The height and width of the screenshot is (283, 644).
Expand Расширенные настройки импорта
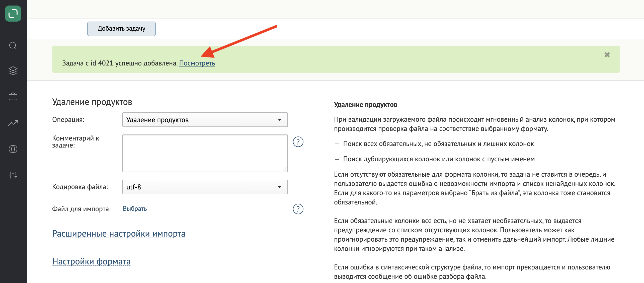pos(119,234)
